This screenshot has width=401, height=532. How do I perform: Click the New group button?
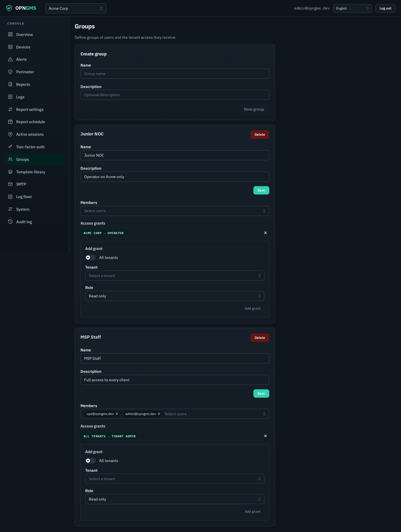click(254, 109)
